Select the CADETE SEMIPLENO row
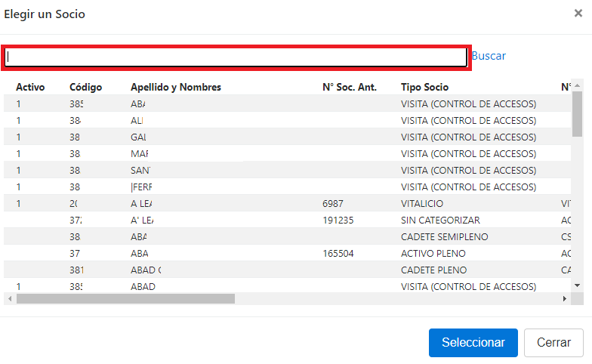592x364 pixels. (444, 237)
